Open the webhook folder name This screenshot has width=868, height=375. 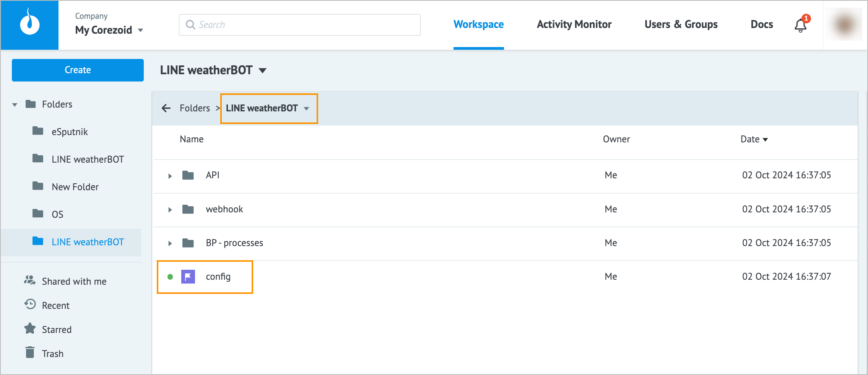(x=224, y=209)
